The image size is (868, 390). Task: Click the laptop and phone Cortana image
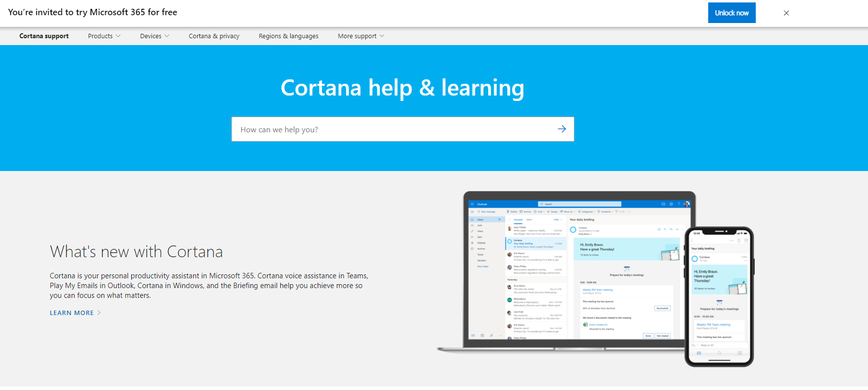pos(595,278)
